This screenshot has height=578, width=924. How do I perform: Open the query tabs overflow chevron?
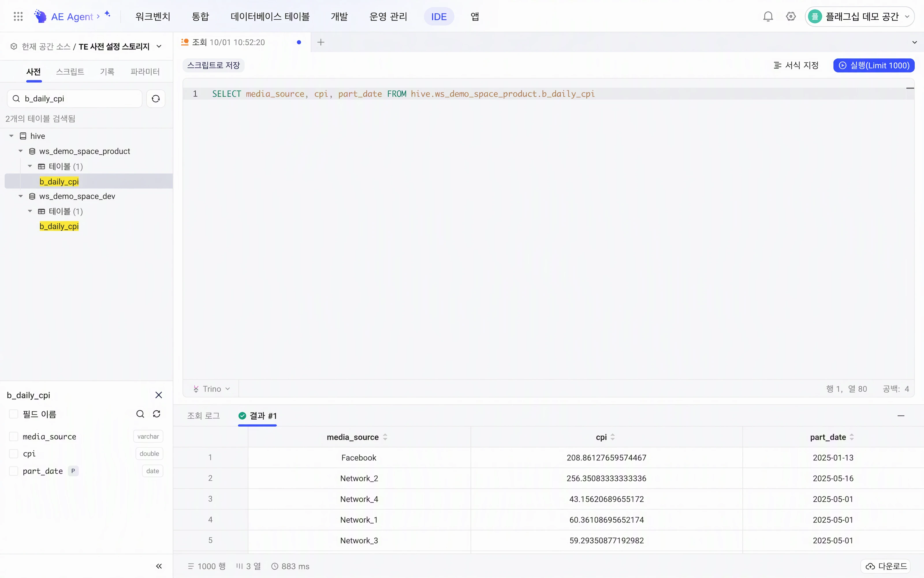(914, 42)
